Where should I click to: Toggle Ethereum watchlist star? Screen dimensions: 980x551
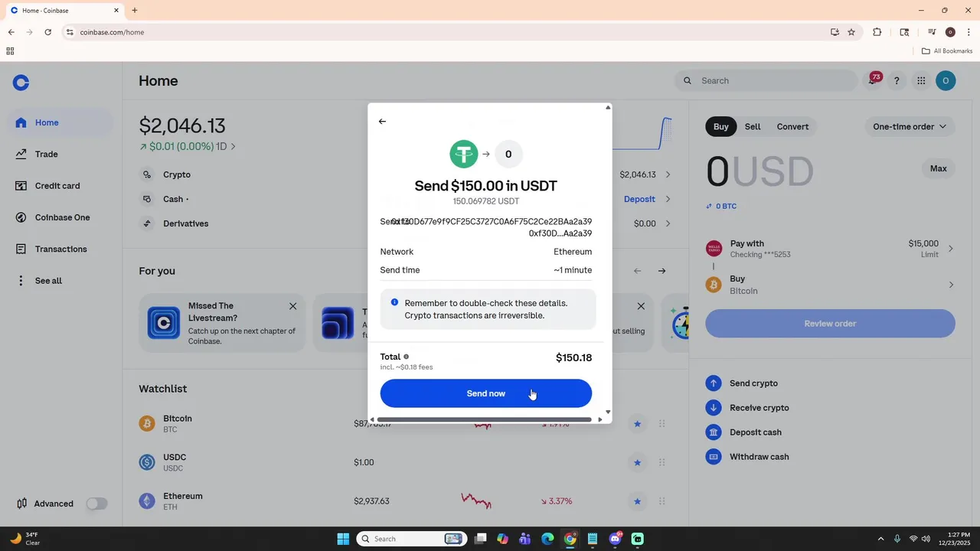point(637,501)
